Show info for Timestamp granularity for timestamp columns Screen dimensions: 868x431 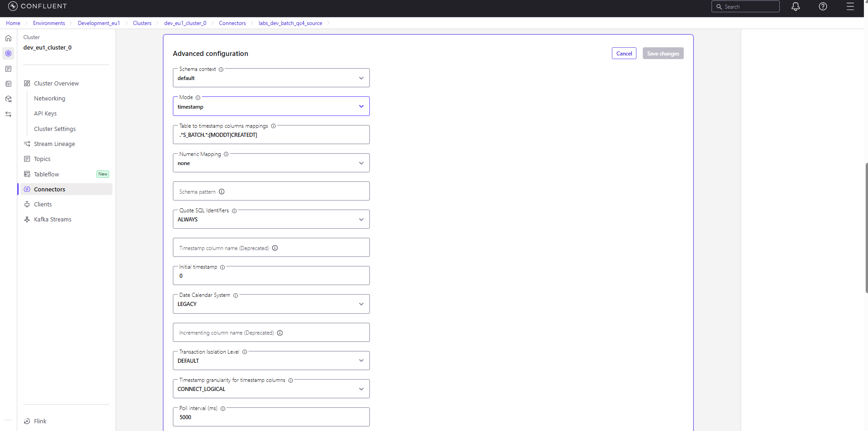[291, 381]
